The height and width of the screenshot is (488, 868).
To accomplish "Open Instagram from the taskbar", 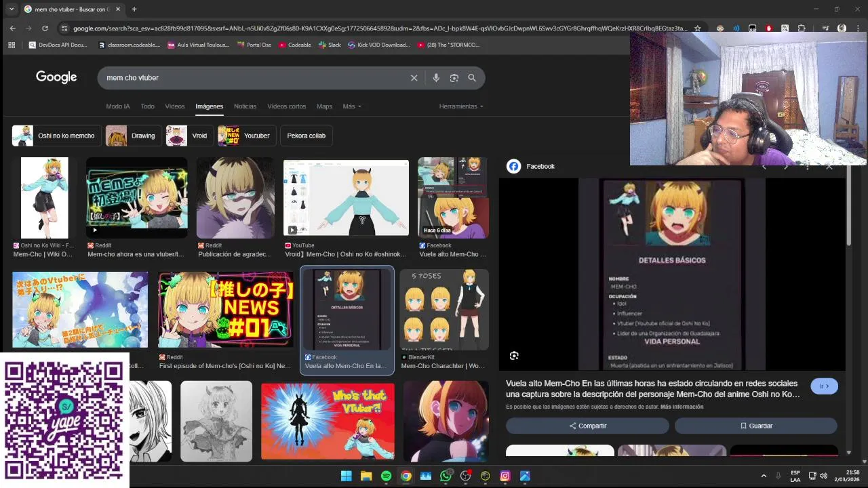I will [505, 476].
